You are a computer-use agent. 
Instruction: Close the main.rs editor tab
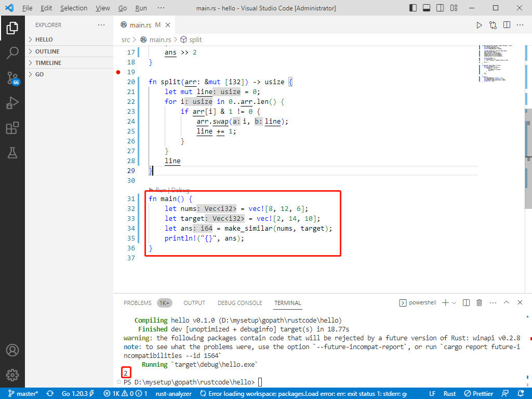[x=168, y=25]
